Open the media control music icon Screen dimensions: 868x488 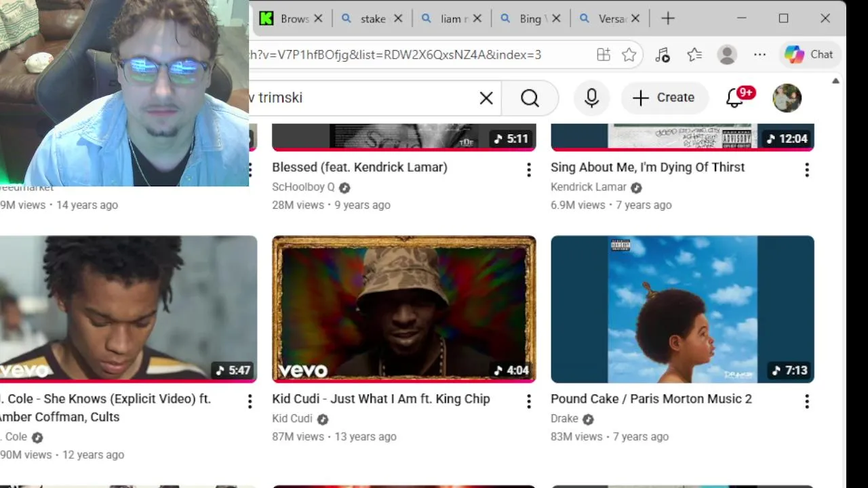663,55
